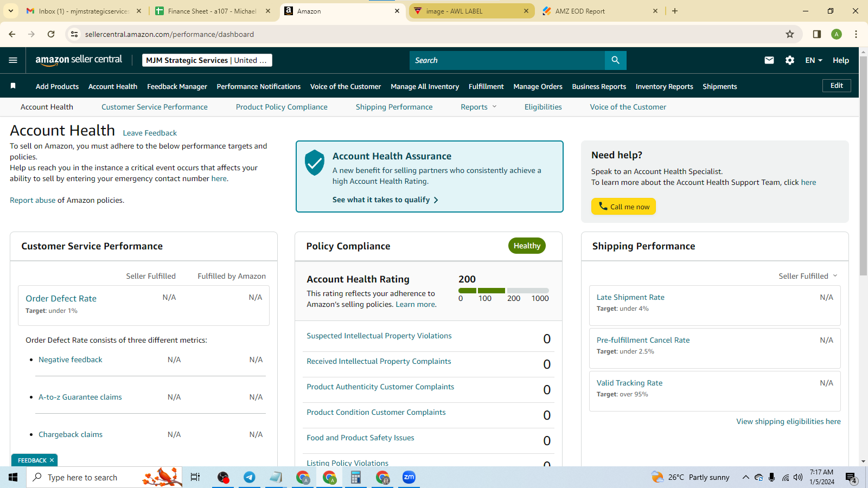Screen dimensions: 868x488
Task: Select the Eligibilities sub-tab
Action: 543,107
